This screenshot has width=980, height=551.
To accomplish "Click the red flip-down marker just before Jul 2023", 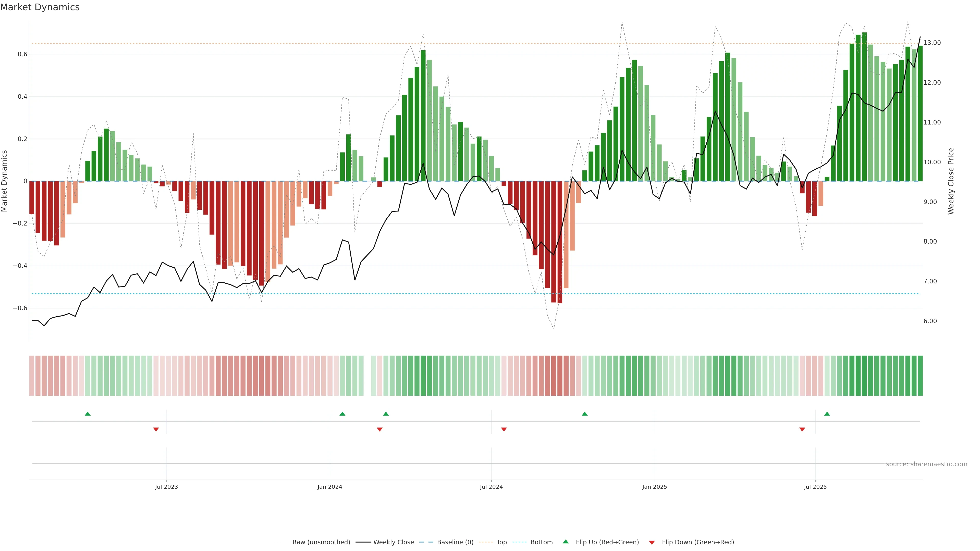I will (x=156, y=429).
